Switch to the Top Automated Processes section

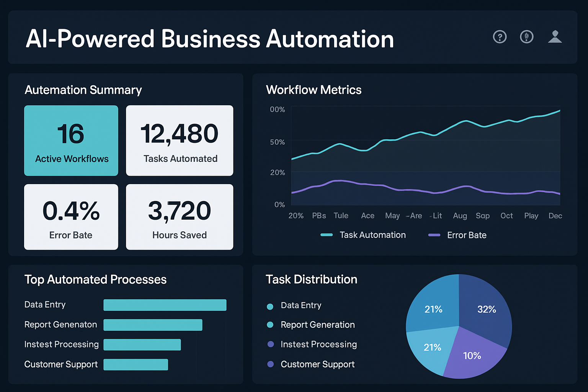tap(95, 280)
